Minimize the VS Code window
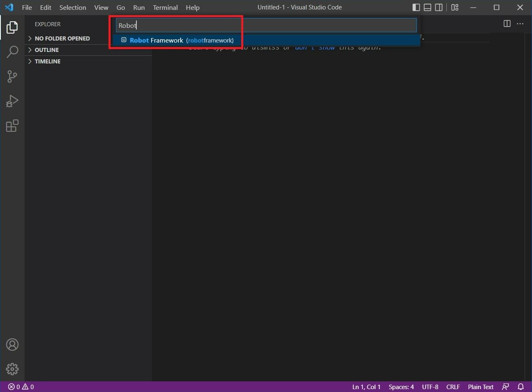 pos(473,7)
